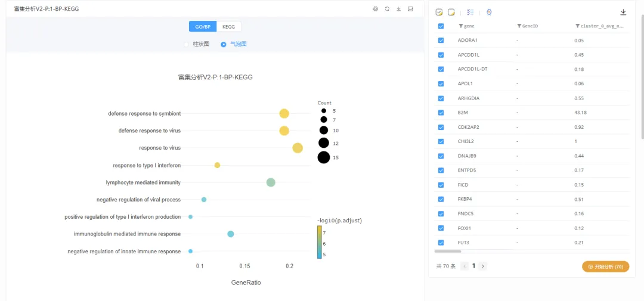The width and height of the screenshot is (644, 301).
Task: Click the 'defense response to virus' bubble
Action: 284,131
